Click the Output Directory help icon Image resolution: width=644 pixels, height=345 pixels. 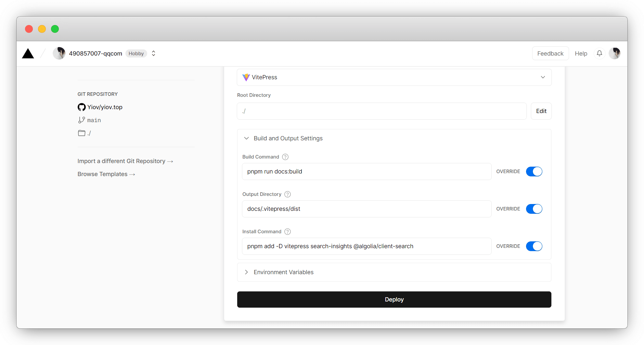[288, 194]
